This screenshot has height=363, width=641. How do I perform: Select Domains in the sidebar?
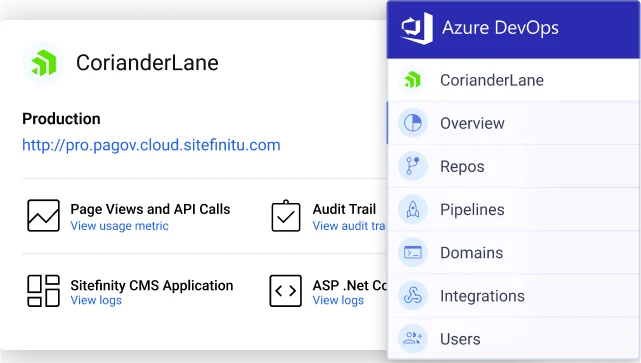pos(514,253)
